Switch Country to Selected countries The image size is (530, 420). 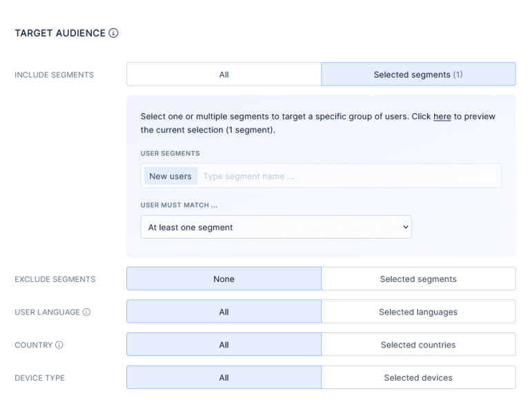(418, 345)
